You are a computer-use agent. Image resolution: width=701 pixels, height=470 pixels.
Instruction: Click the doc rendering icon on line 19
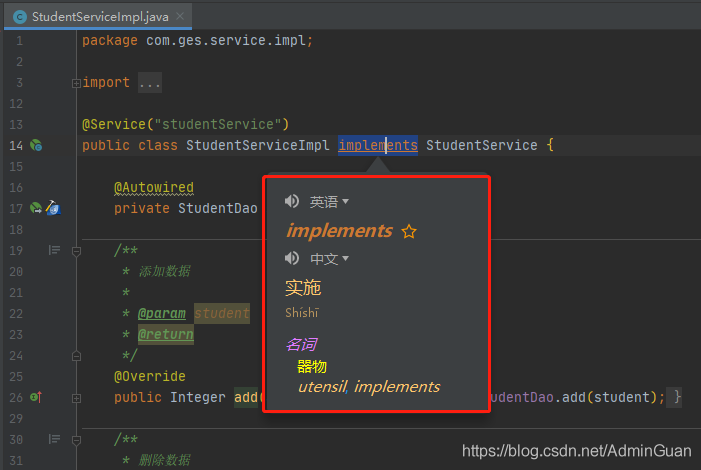pos(55,251)
